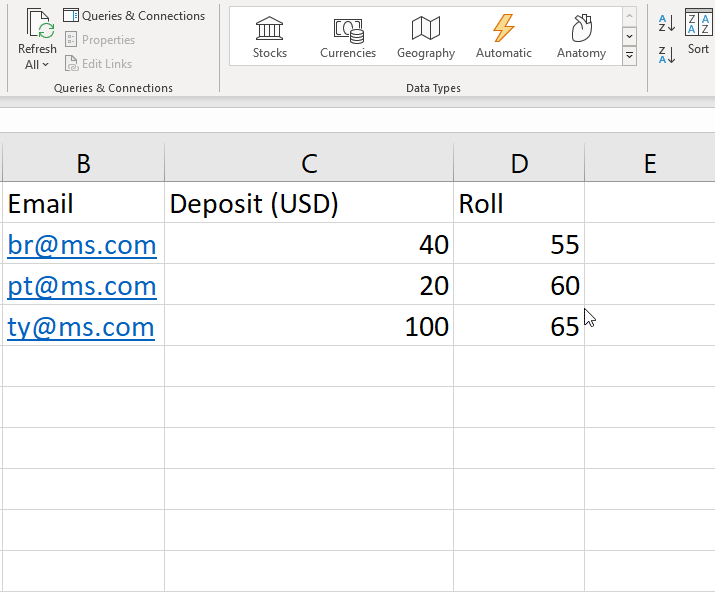The height and width of the screenshot is (592, 715).
Task: Choose the Geography data type
Action: [x=426, y=37]
